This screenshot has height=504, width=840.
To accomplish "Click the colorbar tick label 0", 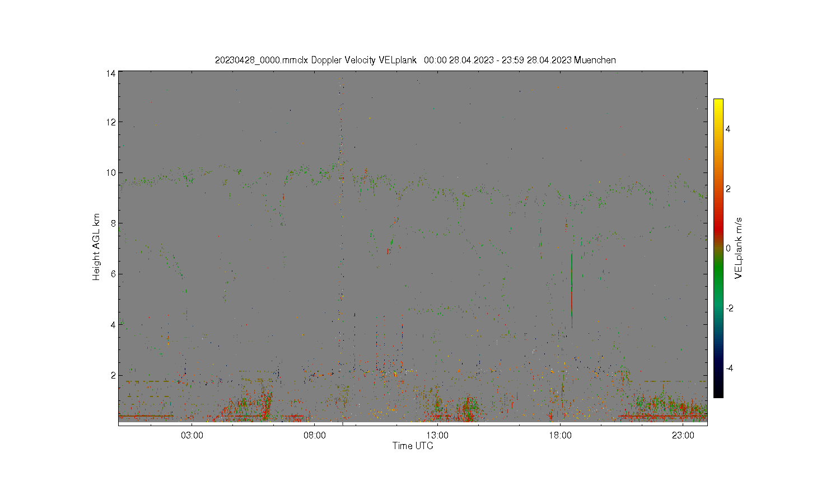I will click(x=728, y=249).
